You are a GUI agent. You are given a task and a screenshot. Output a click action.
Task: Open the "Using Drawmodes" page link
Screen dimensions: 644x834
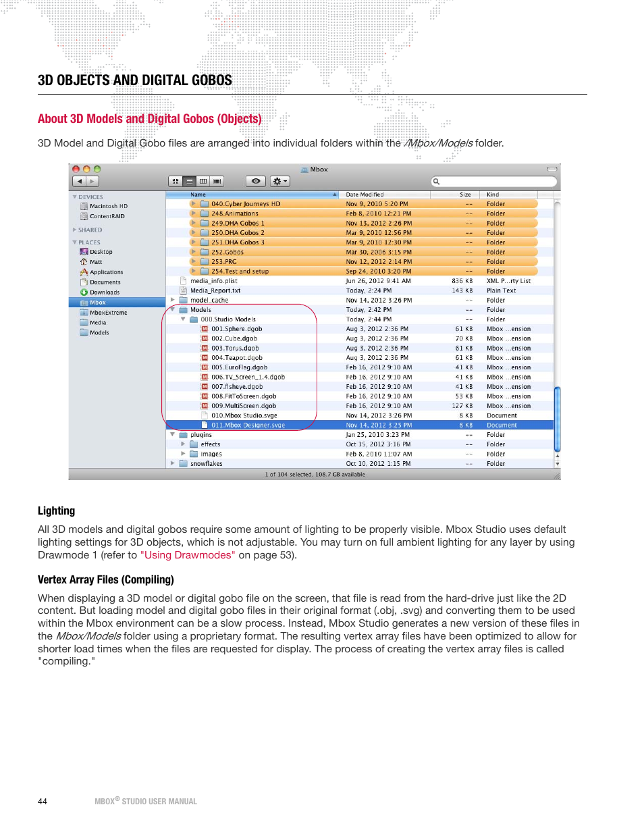click(x=188, y=555)
